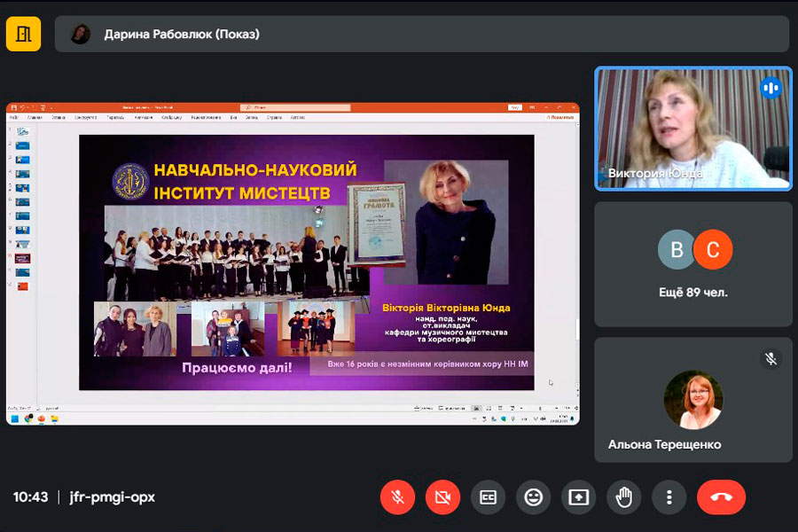
Task: Open the emoji reactions picker
Action: tap(533, 497)
